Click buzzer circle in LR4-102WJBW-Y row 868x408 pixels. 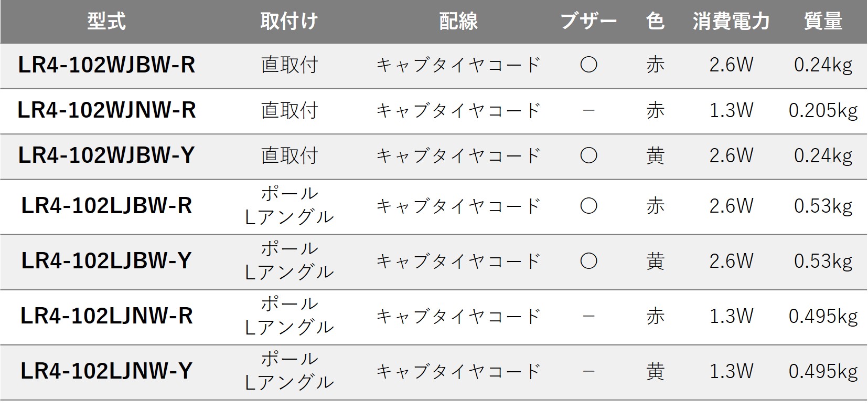coord(588,155)
